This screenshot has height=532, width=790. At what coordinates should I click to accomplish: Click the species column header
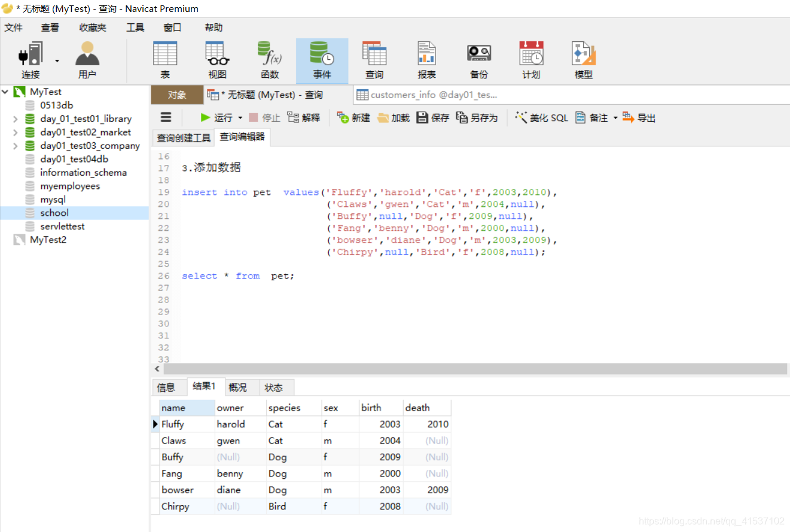(294, 408)
